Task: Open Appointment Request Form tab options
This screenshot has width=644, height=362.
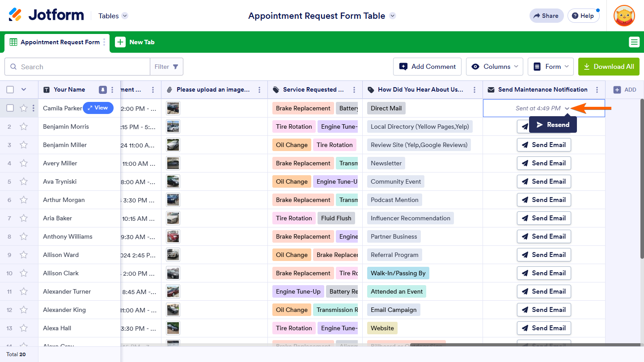Action: [104, 42]
